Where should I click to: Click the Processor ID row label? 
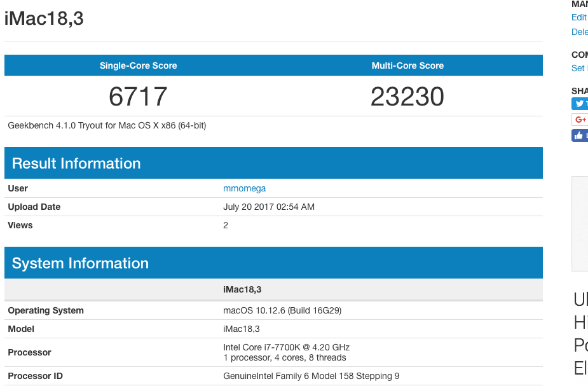click(x=35, y=376)
